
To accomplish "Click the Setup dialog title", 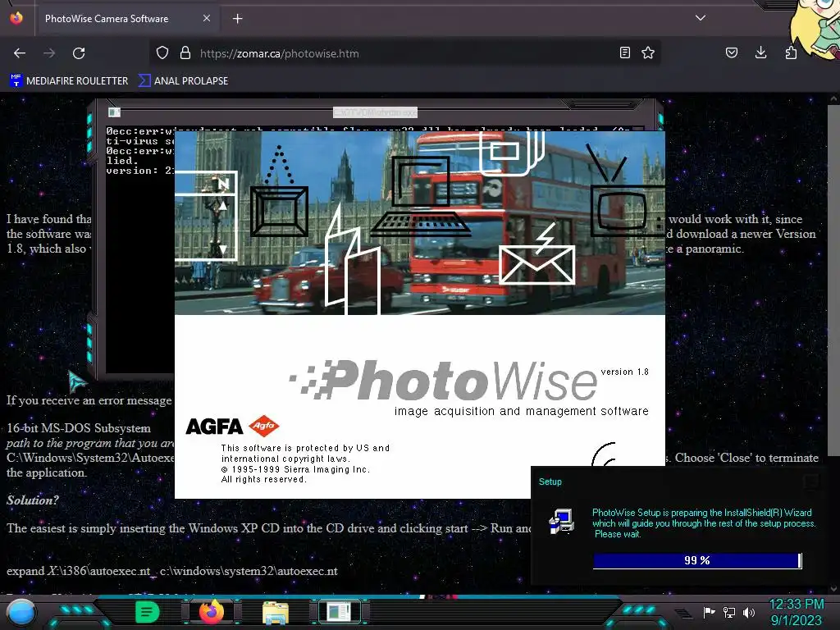I will (550, 482).
